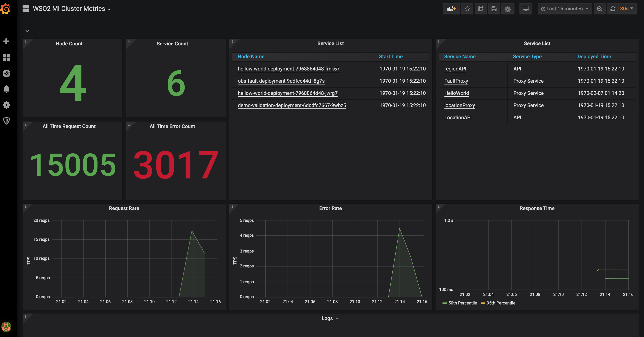The height and width of the screenshot is (337, 644).
Task: Toggle 50th Percentile series in legend
Action: click(462, 303)
